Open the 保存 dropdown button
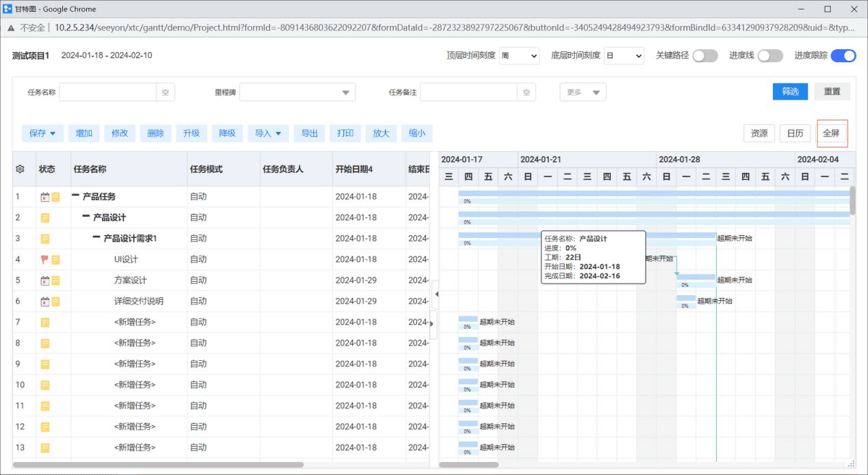The image size is (868, 475). pyautogui.click(x=42, y=133)
